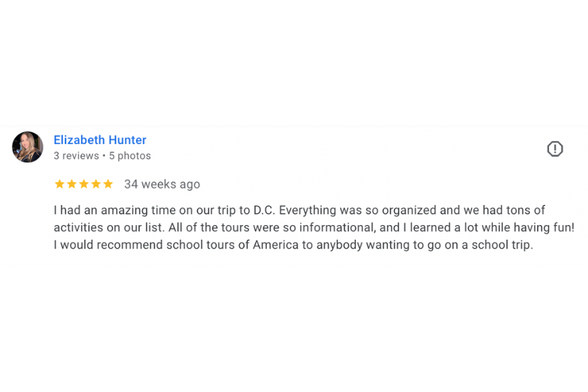Click Elizabeth Hunter's profile avatar
Image resolution: width=588 pixels, height=392 pixels.
coord(28,147)
